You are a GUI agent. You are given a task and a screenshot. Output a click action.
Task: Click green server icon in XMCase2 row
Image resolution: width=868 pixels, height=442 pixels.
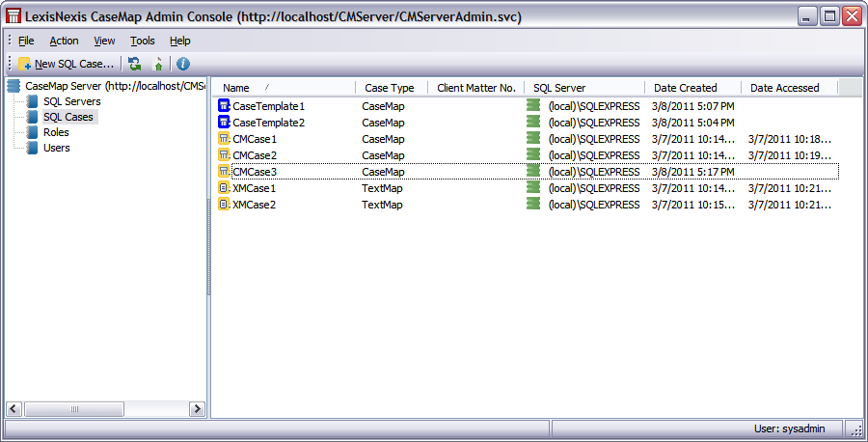pyautogui.click(x=533, y=204)
